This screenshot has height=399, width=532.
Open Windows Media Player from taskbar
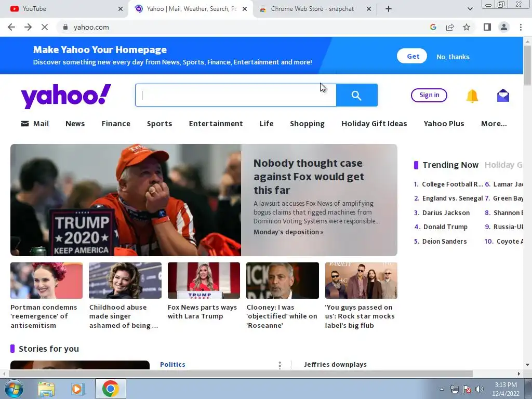tap(77, 389)
